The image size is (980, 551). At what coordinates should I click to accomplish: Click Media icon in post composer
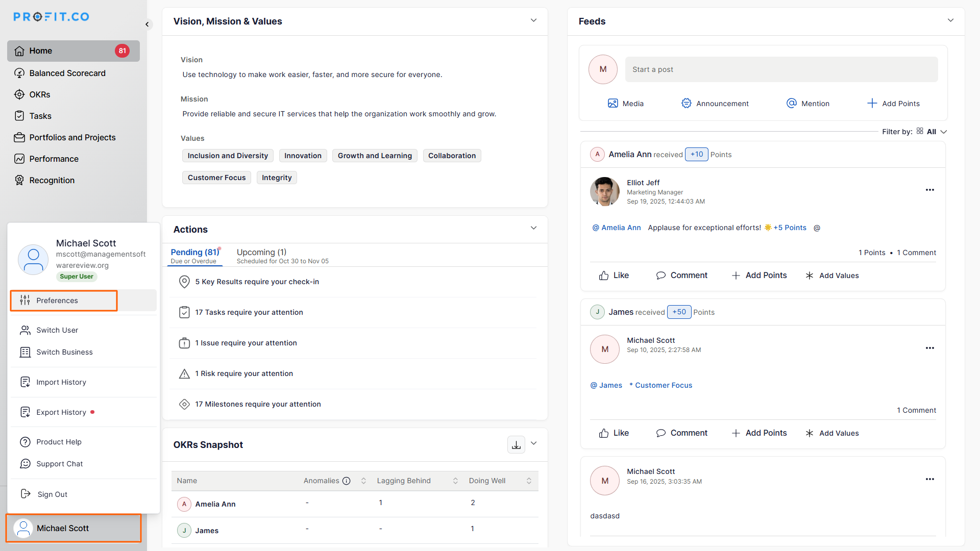tap(612, 104)
